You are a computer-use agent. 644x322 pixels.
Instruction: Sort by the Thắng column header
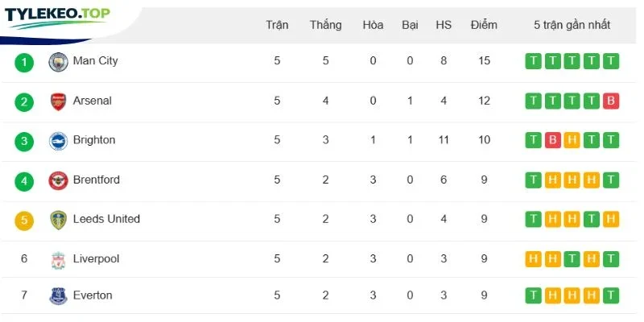click(x=326, y=25)
